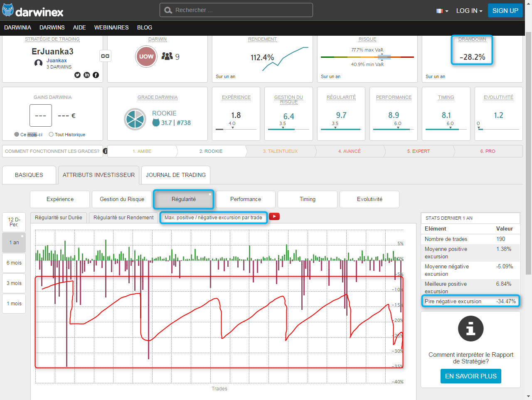Image resolution: width=532 pixels, height=400 pixels.
Task: Select the 'Tout Historique' radio option
Action: 51,135
